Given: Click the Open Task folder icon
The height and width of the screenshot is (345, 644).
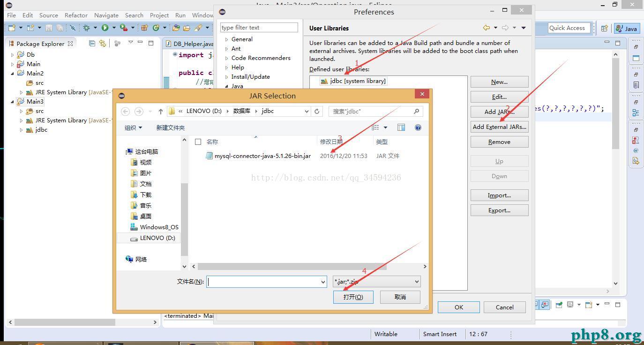Looking at the screenshot, I should point(187,28).
